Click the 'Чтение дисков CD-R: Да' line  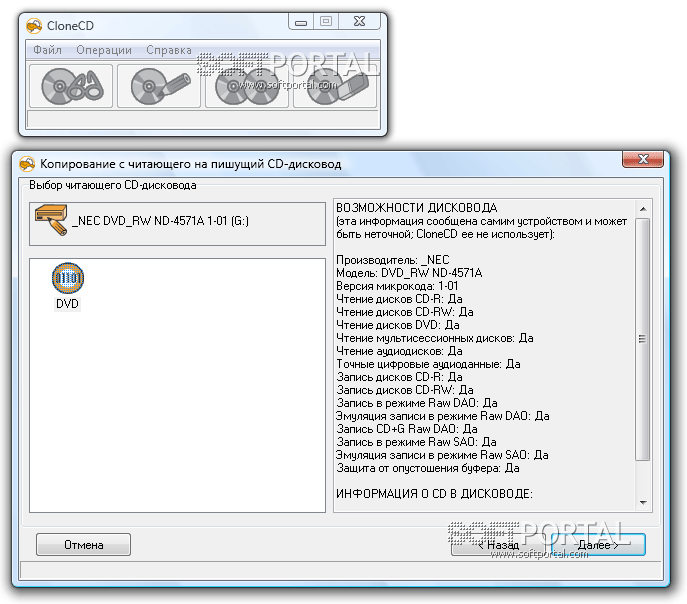click(399, 299)
